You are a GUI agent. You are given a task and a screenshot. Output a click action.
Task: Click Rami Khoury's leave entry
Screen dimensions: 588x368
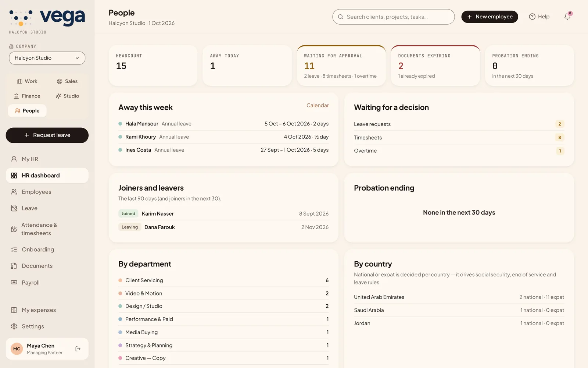[x=223, y=137]
